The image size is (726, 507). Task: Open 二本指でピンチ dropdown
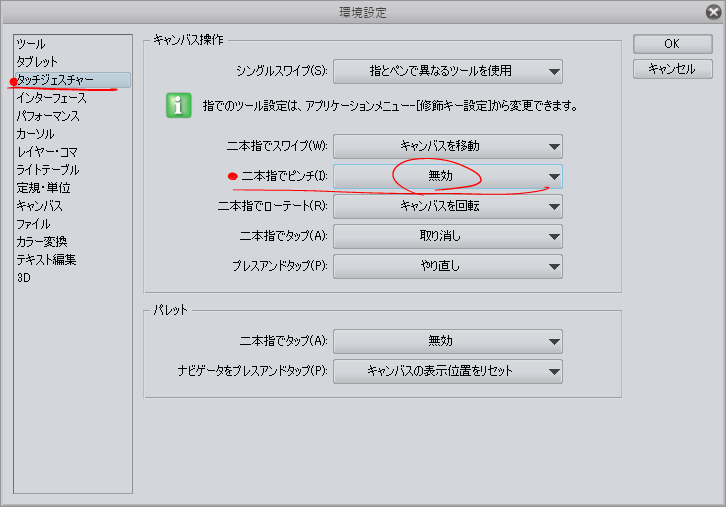pyautogui.click(x=448, y=176)
